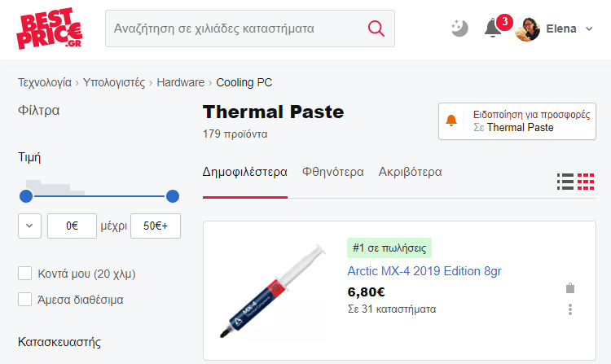The height and width of the screenshot is (364, 611).
Task: Click the Κατασκευαστής filter heading
Action: coord(59,342)
